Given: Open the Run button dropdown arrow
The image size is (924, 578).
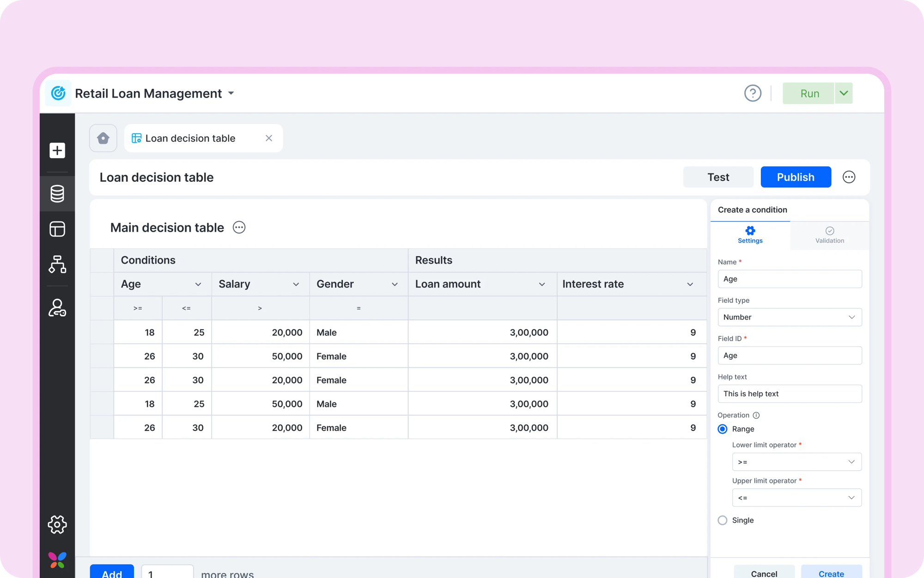Looking at the screenshot, I should 844,93.
